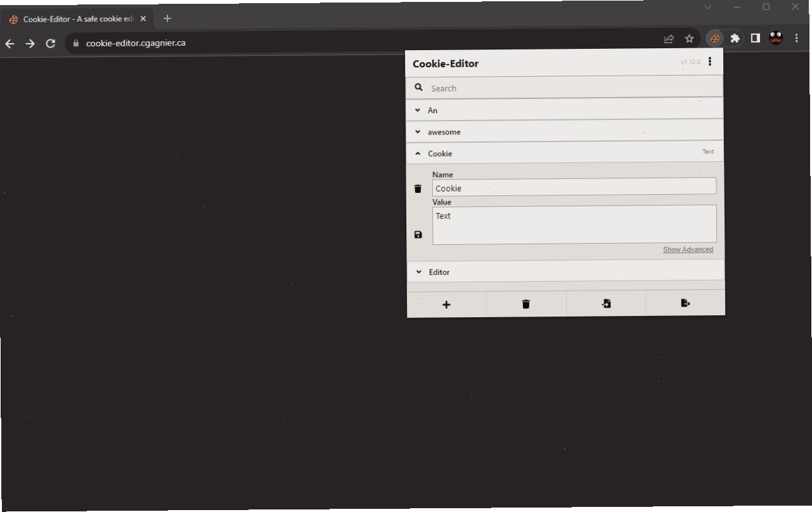
Task: Click the export cookies icon
Action: (685, 303)
